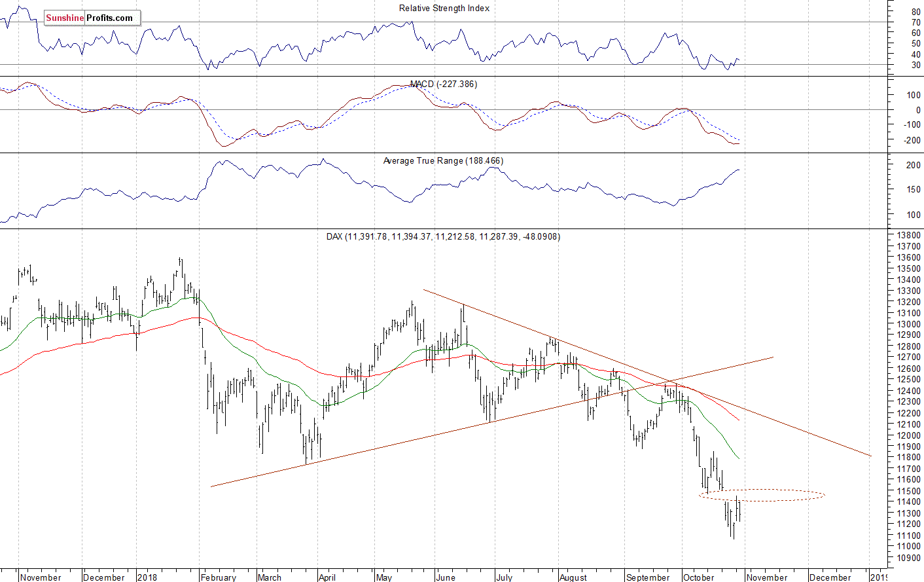The width and height of the screenshot is (924, 582).
Task: Select the DAX price values header
Action: (443, 236)
